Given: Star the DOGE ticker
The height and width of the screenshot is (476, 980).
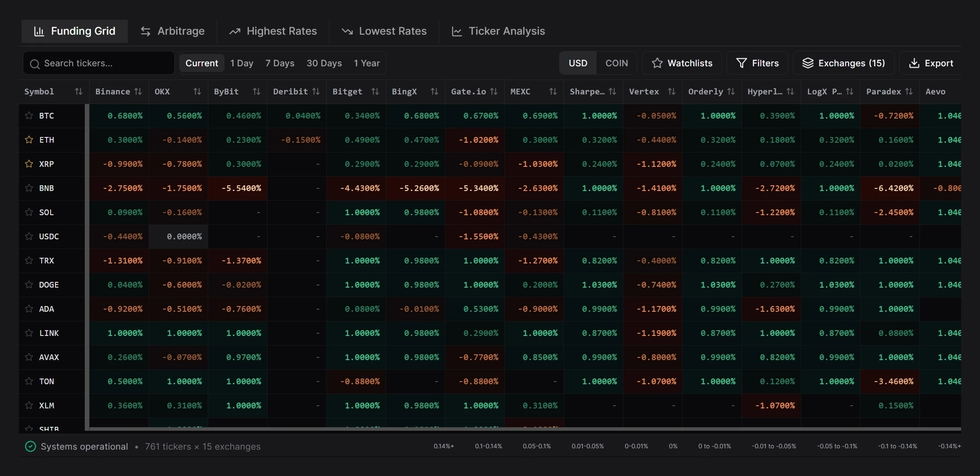Looking at the screenshot, I should point(29,285).
